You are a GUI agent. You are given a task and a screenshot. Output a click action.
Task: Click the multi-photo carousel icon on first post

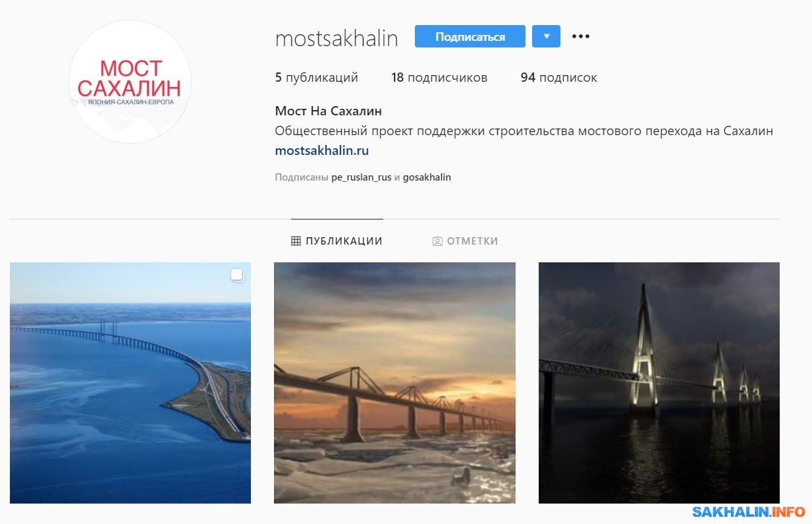pos(237,275)
